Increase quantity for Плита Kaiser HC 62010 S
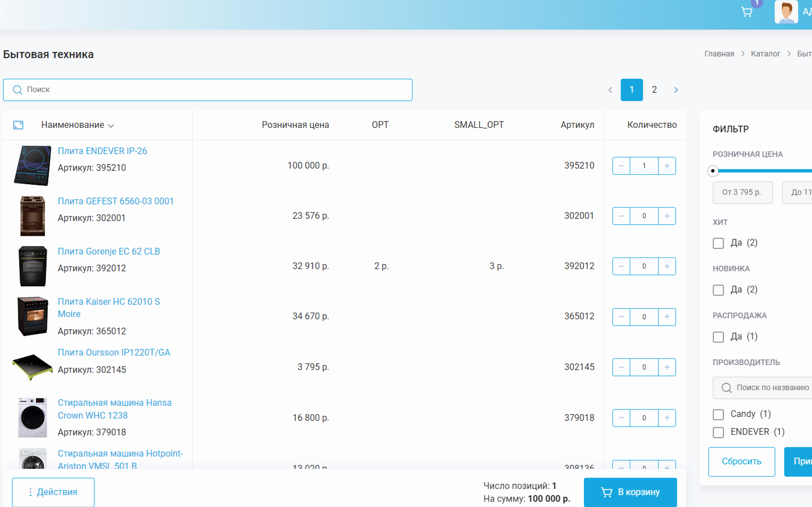Image resolution: width=812 pixels, height=507 pixels. (667, 317)
